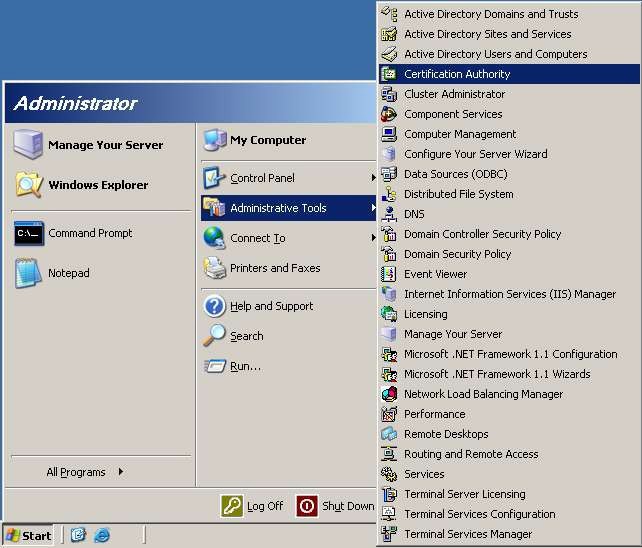Click the Command Prompt icon

29,233
